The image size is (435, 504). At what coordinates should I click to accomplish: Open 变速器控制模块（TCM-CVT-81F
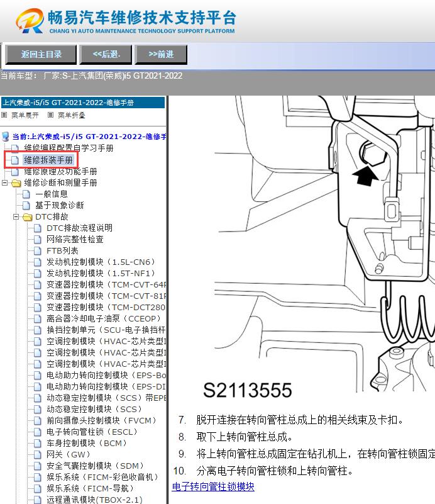[106, 296]
